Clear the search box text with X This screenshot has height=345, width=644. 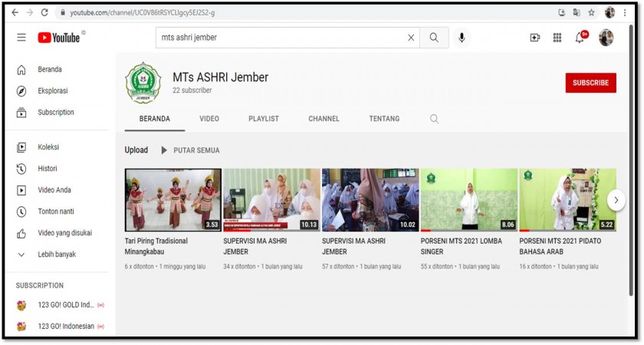click(x=411, y=38)
